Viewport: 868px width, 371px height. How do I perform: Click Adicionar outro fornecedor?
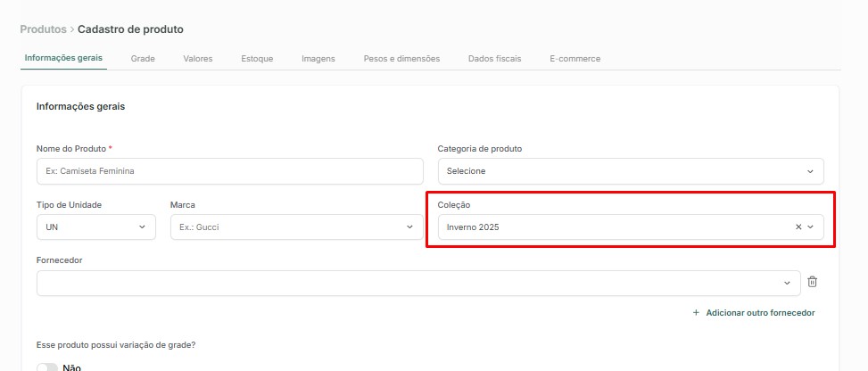(x=760, y=313)
